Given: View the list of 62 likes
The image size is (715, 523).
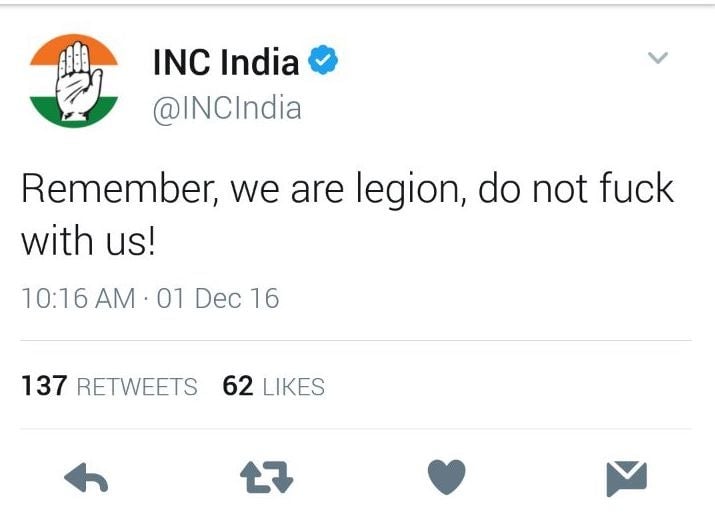Looking at the screenshot, I should (274, 386).
